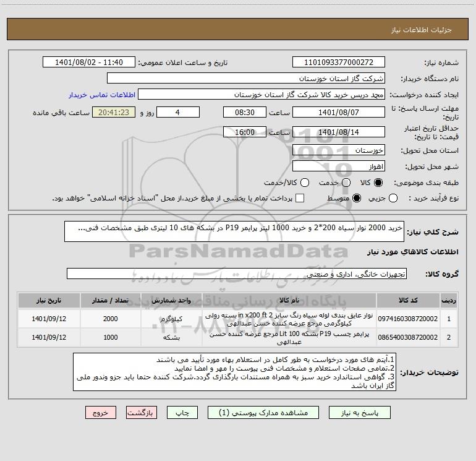Click the پاسخ به نیاز button
Viewport: 476px width, 461px height.
[359, 412]
